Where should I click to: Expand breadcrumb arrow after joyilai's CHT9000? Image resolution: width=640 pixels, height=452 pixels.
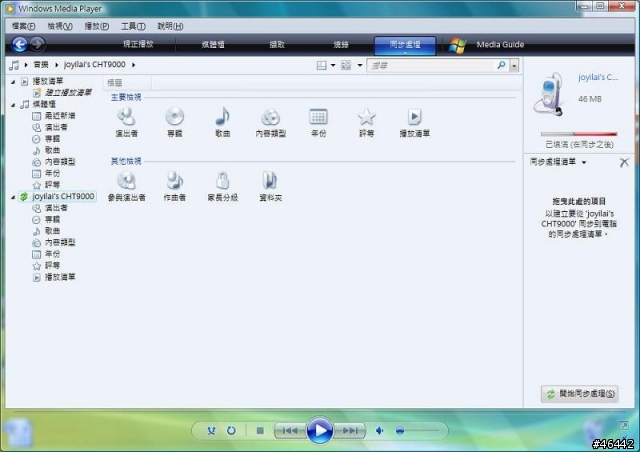tap(133, 65)
